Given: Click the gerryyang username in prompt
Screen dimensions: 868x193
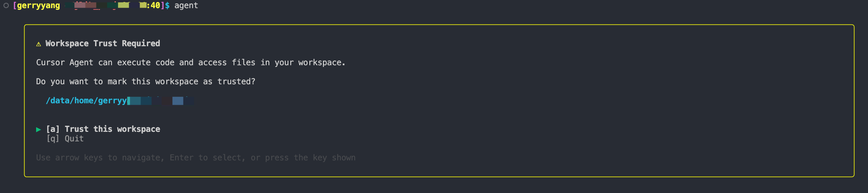Looking at the screenshot, I should tap(38, 5).
